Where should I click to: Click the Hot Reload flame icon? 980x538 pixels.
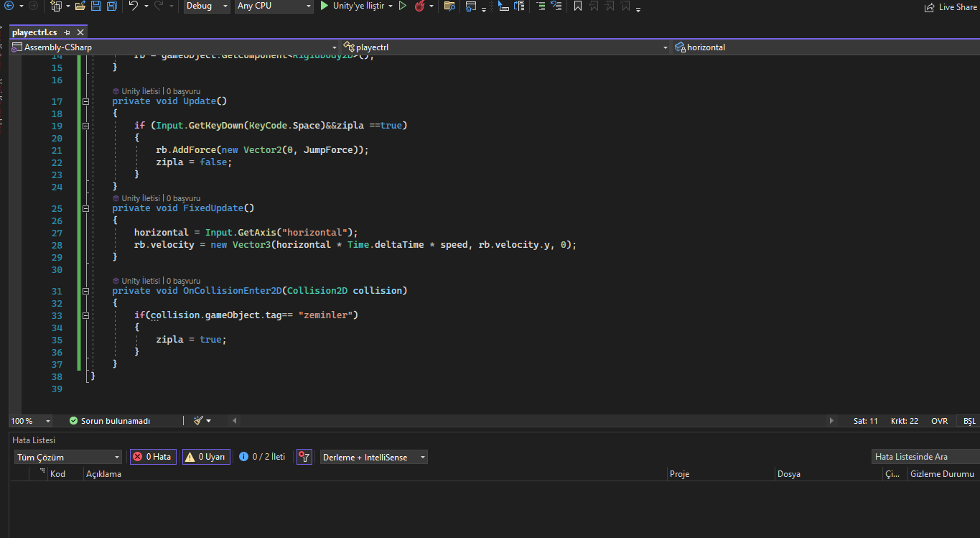click(419, 6)
